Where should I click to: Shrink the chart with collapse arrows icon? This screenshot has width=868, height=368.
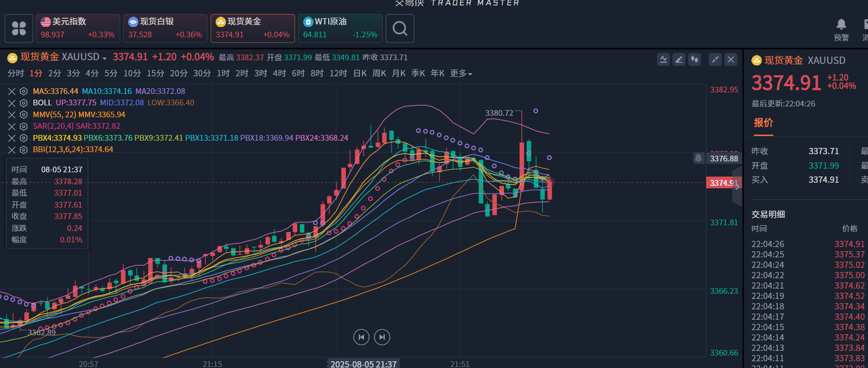715,59
